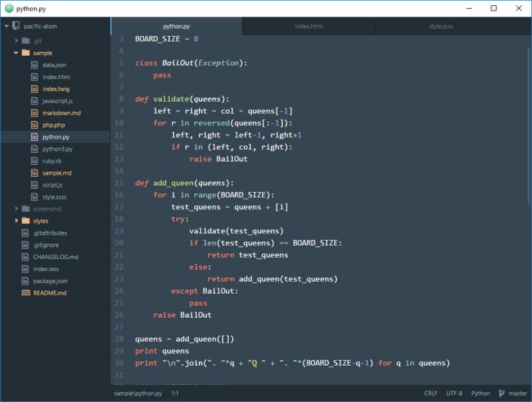Click the SCSS icon beside style.scss
Screen dimensions: 532x402
point(34,196)
